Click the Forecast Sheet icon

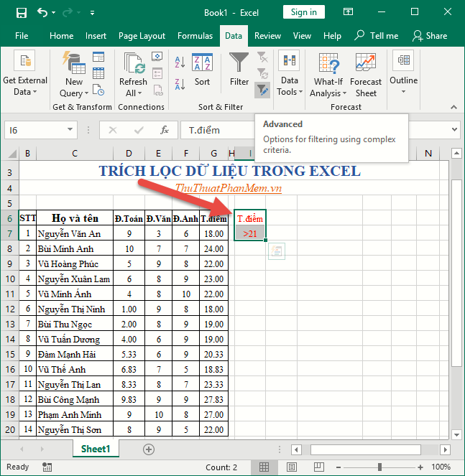[x=366, y=62]
